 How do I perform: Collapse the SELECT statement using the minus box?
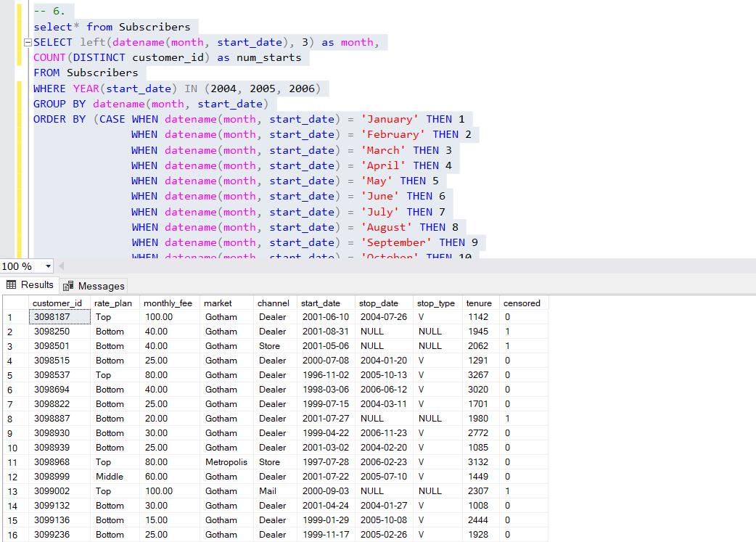point(28,42)
